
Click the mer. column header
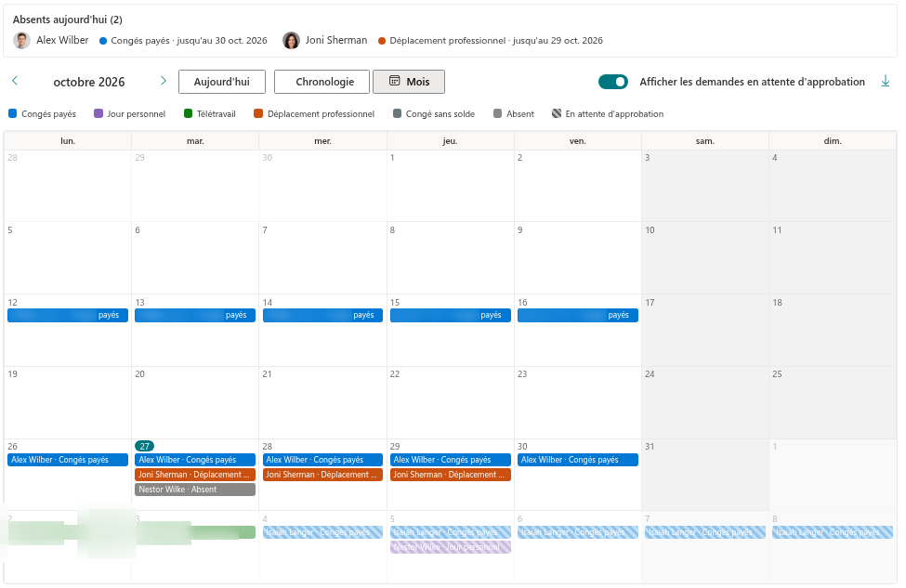point(323,141)
